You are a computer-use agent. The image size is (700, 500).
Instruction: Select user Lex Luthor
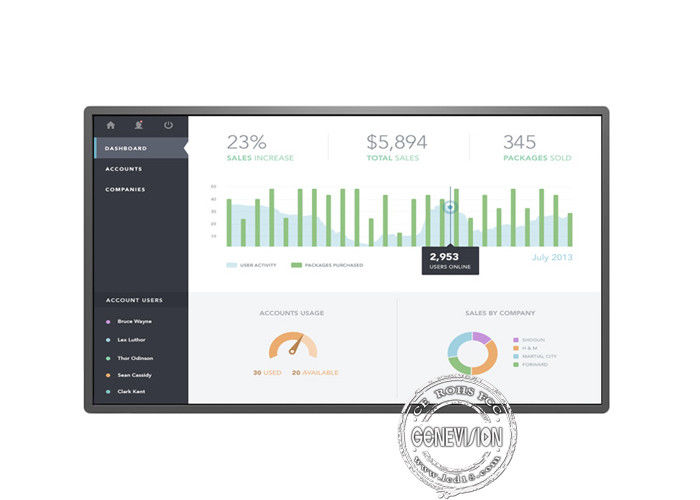(x=129, y=339)
